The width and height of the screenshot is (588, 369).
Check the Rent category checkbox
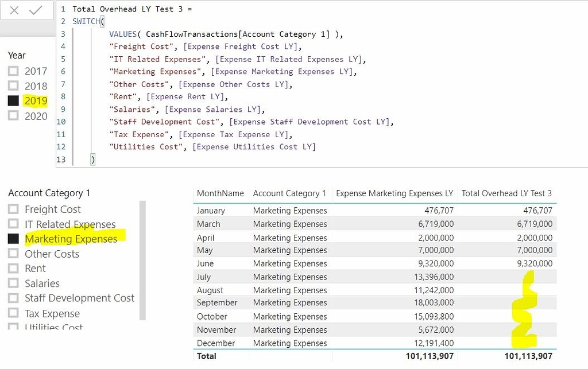[x=14, y=268]
